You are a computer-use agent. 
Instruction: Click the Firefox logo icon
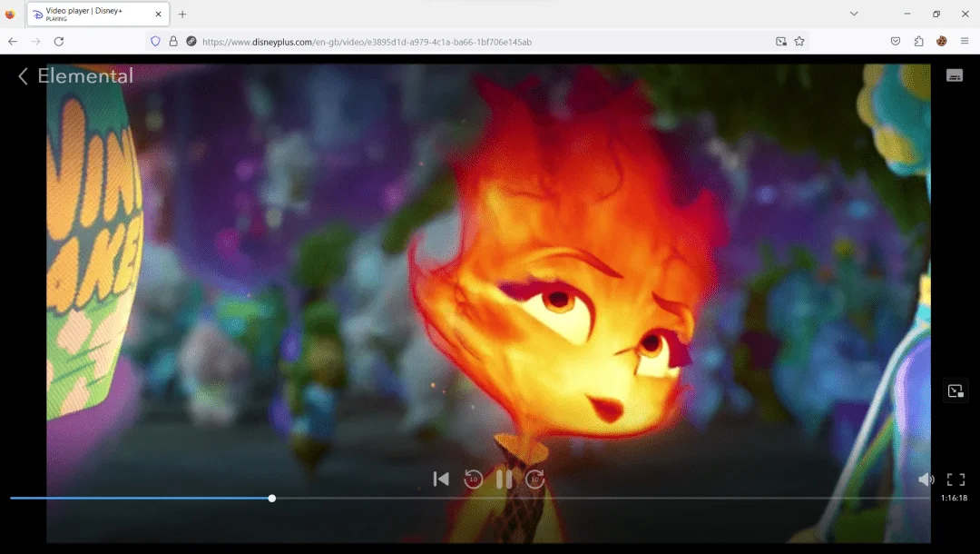tap(10, 14)
